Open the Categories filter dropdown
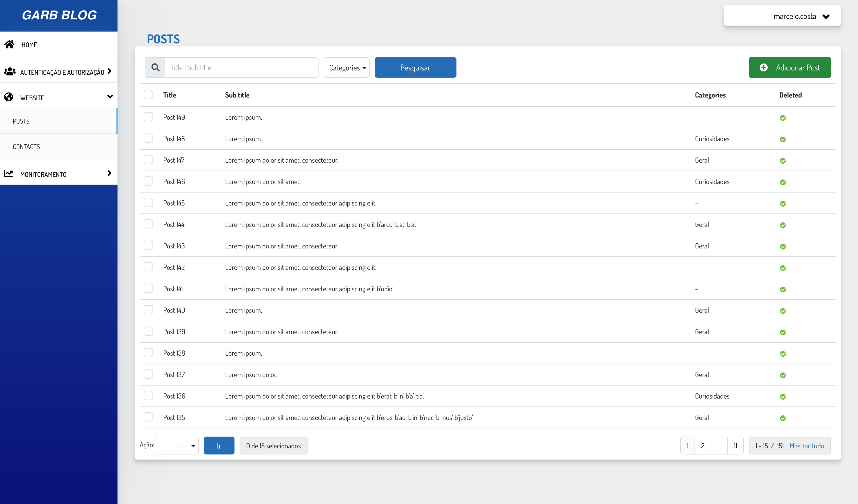Screen dimensions: 858x504 click(346, 67)
